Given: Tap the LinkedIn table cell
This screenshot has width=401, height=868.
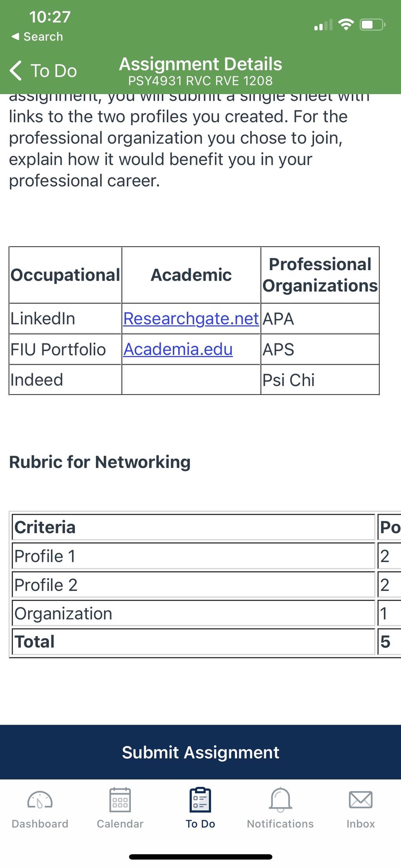Looking at the screenshot, I should click(x=65, y=318).
